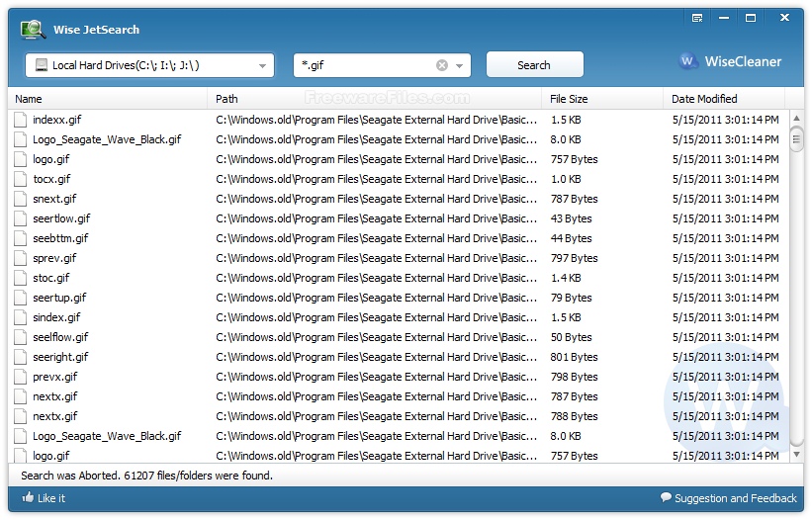Sort results by Name column header
The height and width of the screenshot is (520, 812).
pos(107,98)
